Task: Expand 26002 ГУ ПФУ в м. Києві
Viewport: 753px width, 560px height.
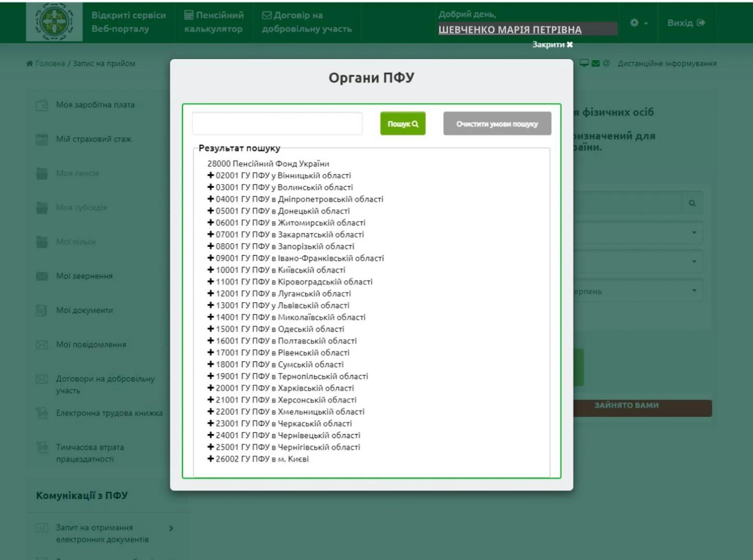Action: (x=211, y=459)
